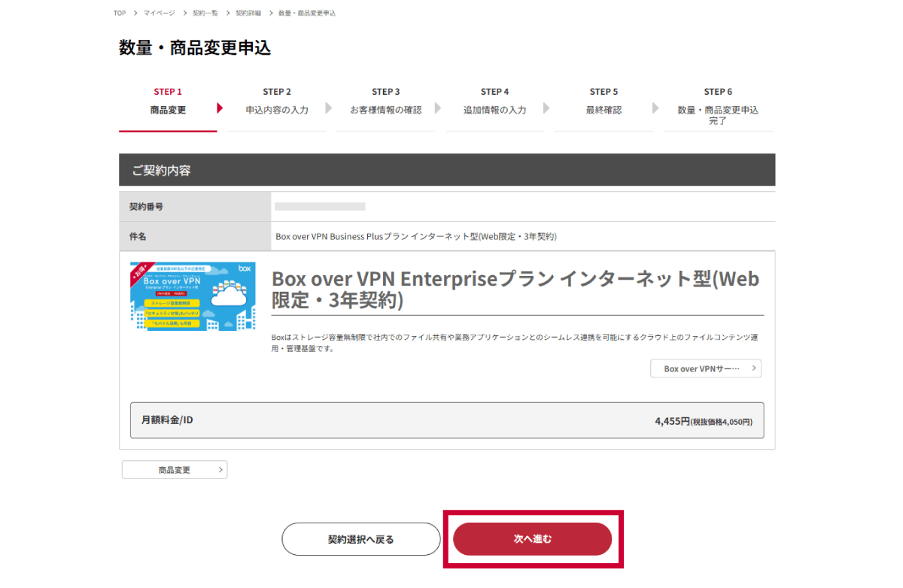Click the ご契約内容 section header
Viewport: 903px width, 588px height.
(x=447, y=170)
